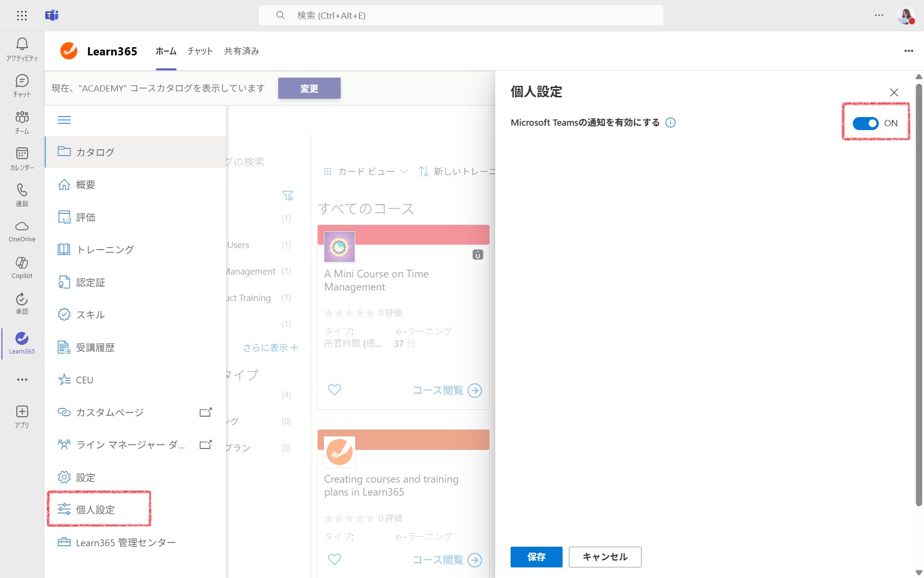
Task: Open ライン マネージャー external link icon
Action: pos(205,445)
